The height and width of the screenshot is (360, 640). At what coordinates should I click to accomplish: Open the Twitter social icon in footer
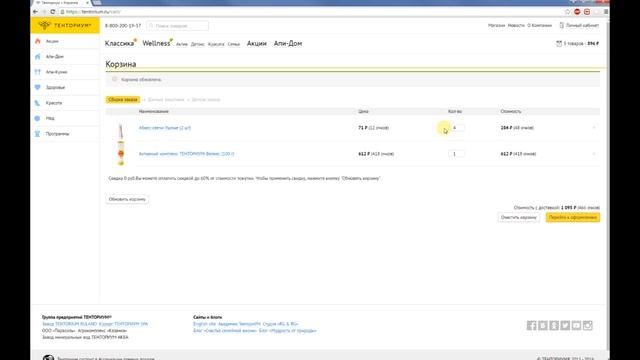pyautogui.click(x=565, y=325)
